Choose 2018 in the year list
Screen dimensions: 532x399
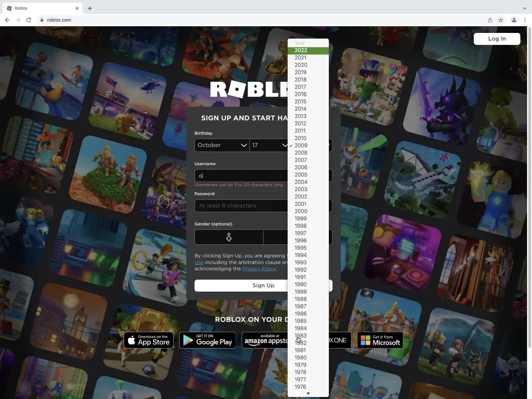click(308, 80)
